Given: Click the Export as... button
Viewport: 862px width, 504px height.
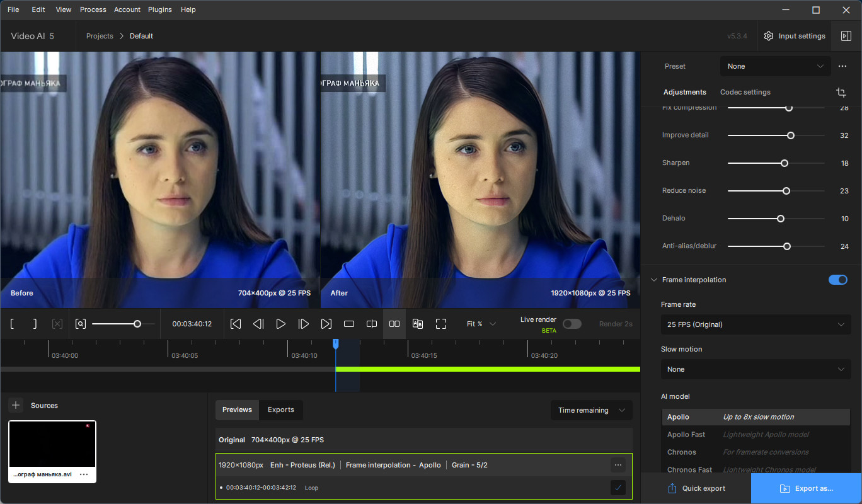Looking at the screenshot, I should 806,488.
